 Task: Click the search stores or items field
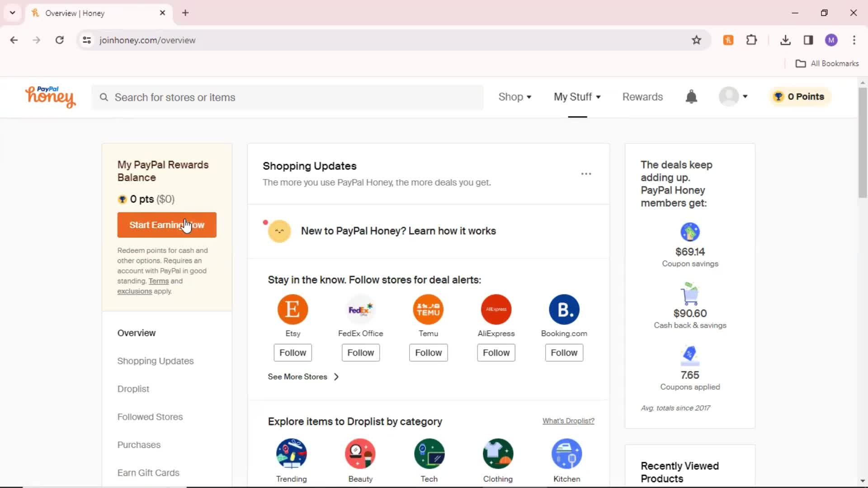tap(288, 97)
